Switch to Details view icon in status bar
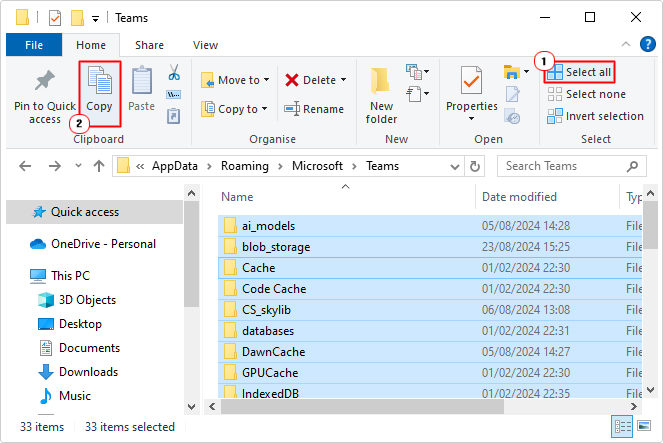This screenshot has height=443, width=663. (622, 427)
